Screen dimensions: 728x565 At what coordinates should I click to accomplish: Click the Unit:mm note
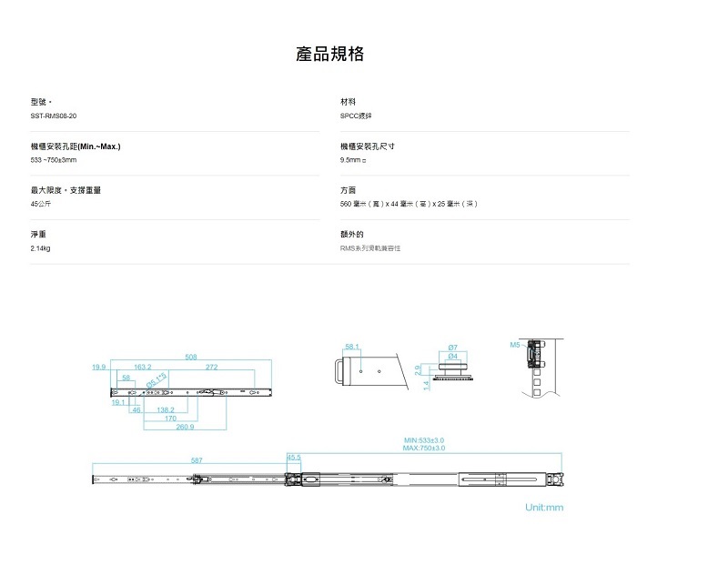[x=544, y=508]
